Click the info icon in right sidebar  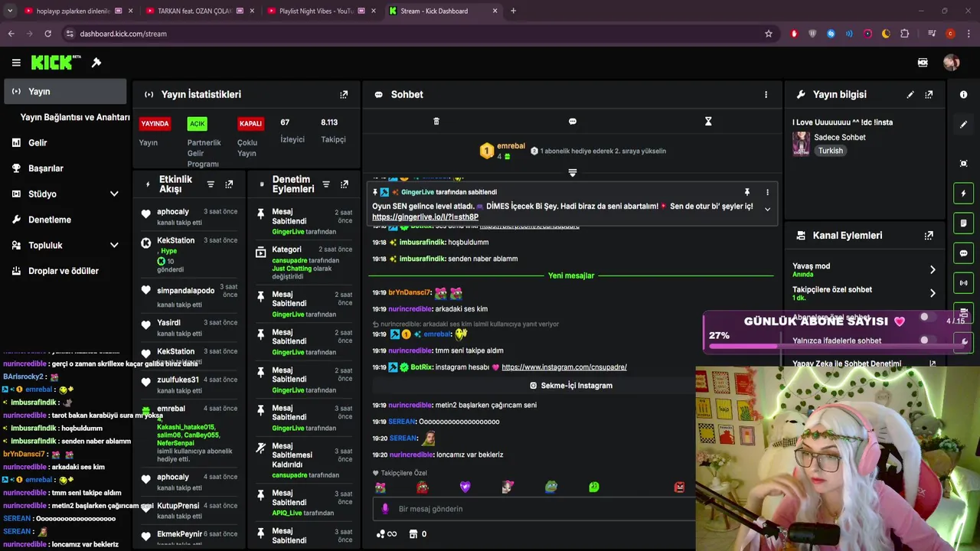point(963,94)
